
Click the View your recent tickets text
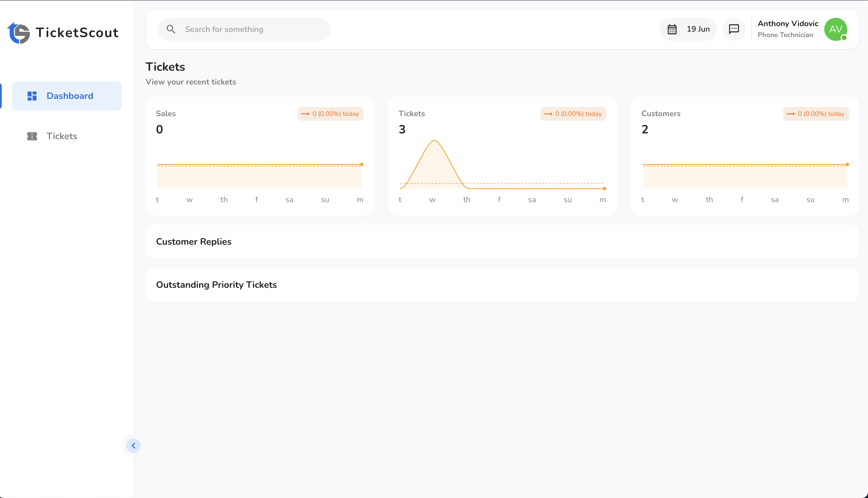click(x=191, y=82)
